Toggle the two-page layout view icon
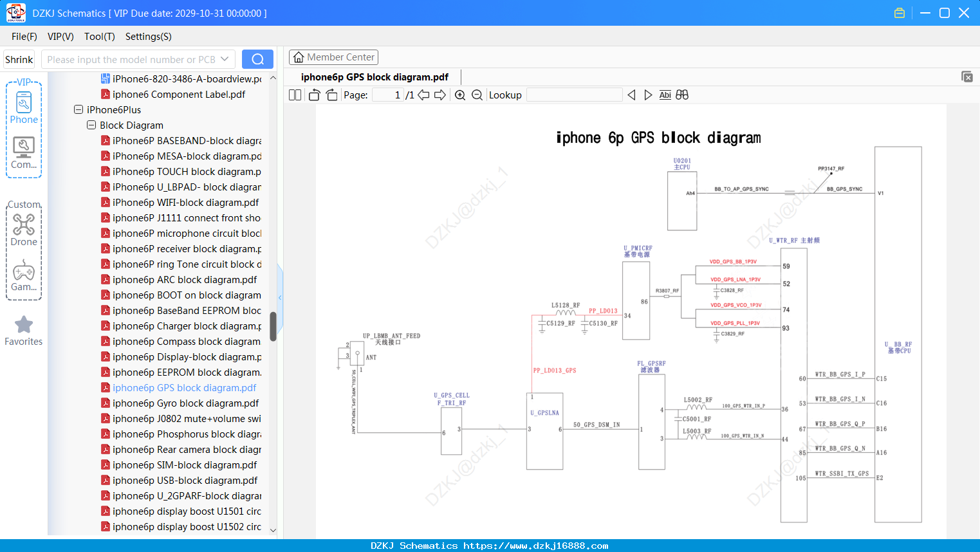This screenshot has width=980, height=552. 295,95
